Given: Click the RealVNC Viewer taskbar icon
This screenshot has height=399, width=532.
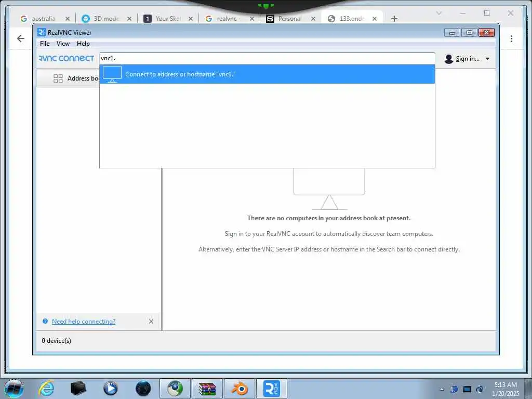Looking at the screenshot, I should pyautogui.click(x=271, y=389).
